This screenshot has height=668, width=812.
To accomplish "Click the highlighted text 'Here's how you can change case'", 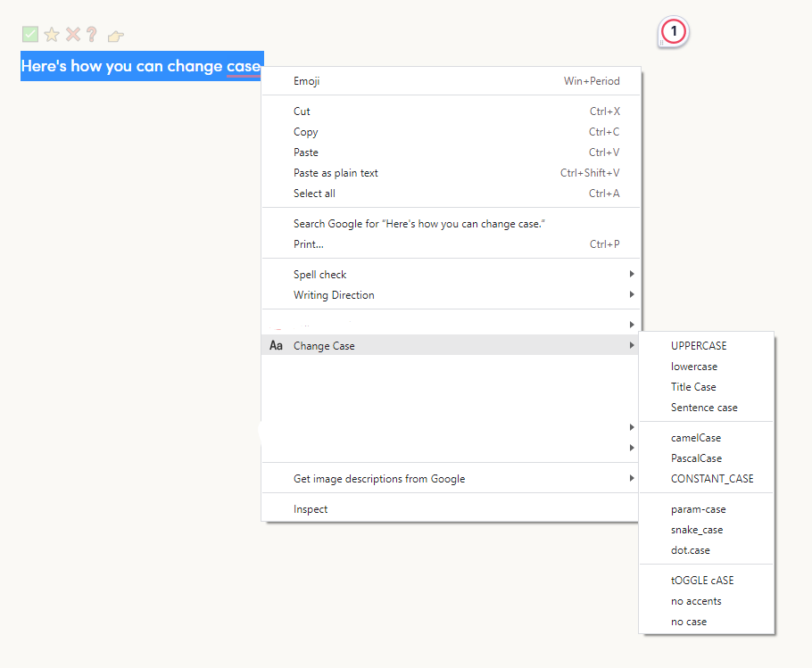I will [x=141, y=66].
